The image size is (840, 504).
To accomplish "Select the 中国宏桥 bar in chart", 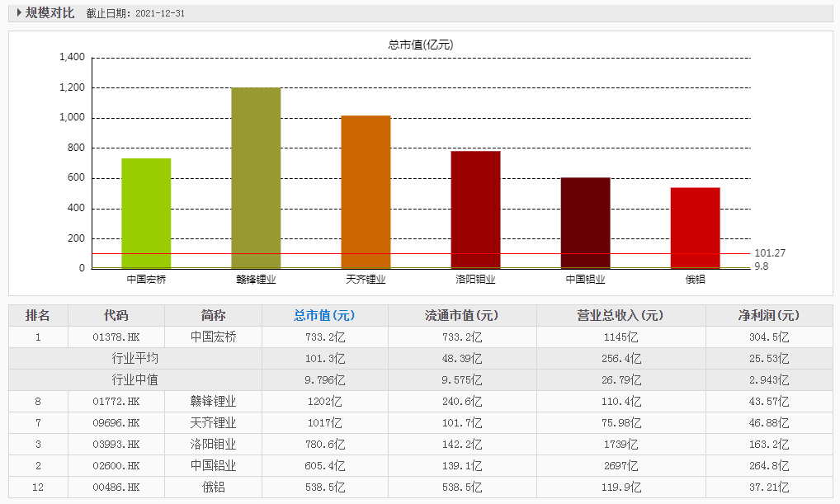I will point(146,213).
